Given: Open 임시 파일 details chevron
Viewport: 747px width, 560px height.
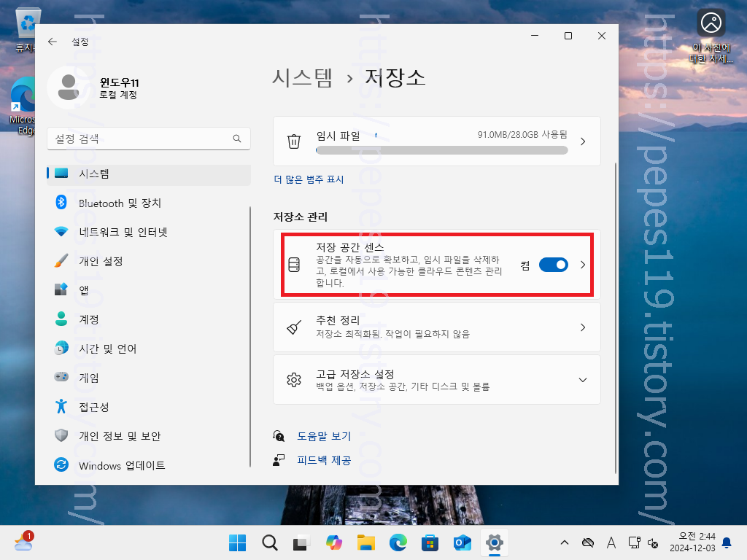Looking at the screenshot, I should [583, 141].
